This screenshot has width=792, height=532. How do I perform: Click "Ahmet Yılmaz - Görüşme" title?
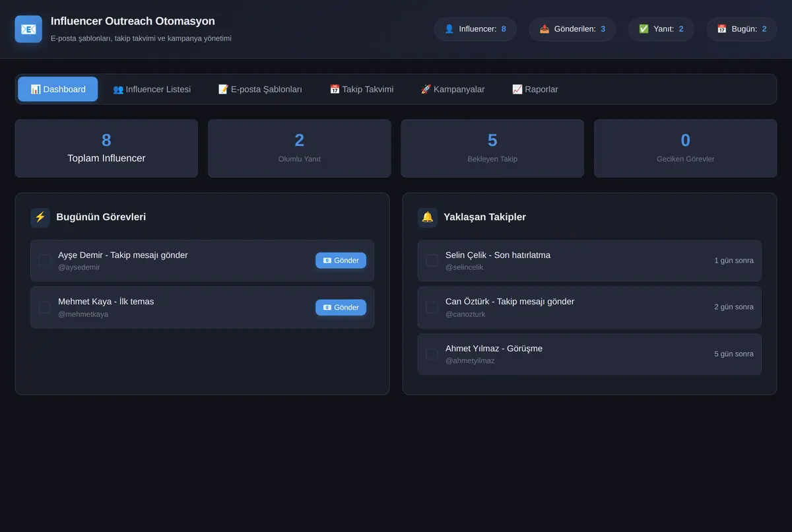coord(494,349)
